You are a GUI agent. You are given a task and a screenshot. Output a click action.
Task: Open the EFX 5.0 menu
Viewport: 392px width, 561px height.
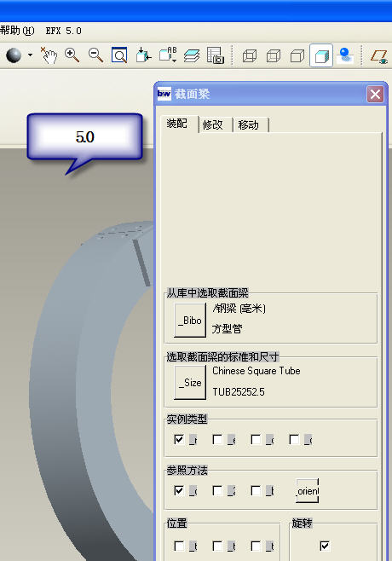[64, 32]
